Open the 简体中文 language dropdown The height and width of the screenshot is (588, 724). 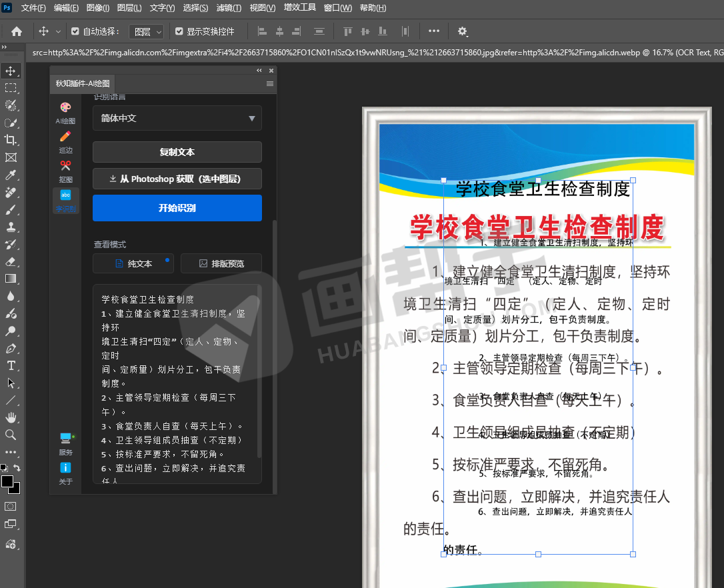[177, 118]
